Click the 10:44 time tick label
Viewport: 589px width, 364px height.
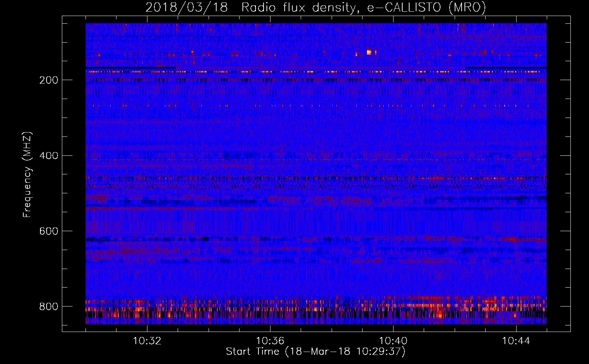point(516,341)
